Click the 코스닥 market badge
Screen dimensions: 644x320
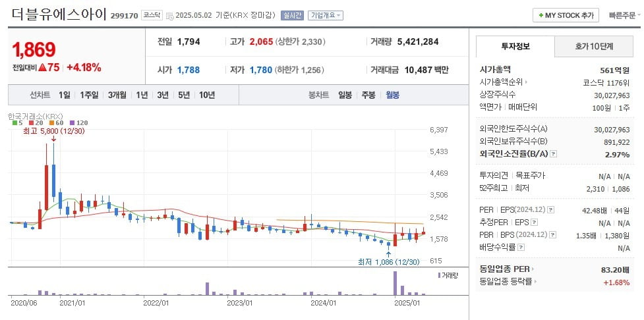[x=153, y=16]
